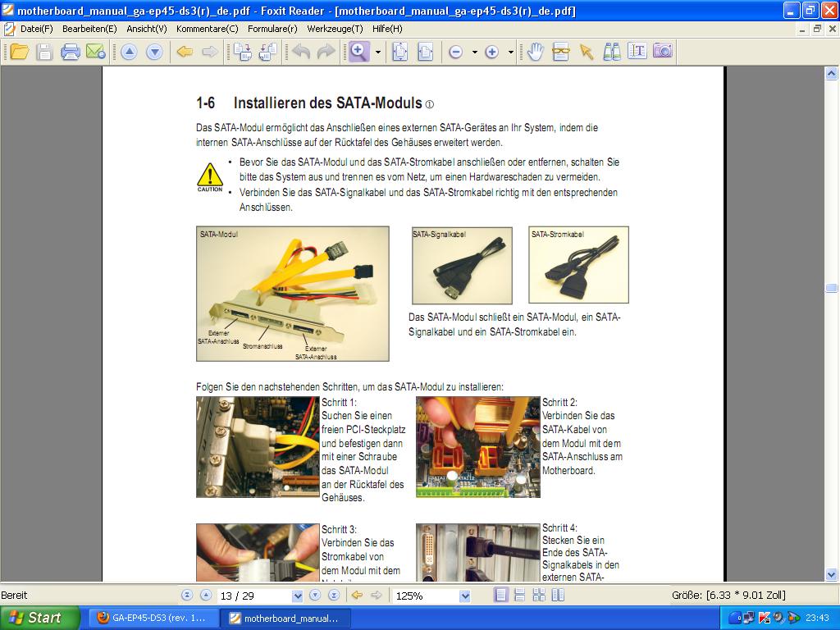Screen dimensions: 840x630
Task: Click the SATA-Stromkabel photo
Action: pyautogui.click(x=578, y=265)
